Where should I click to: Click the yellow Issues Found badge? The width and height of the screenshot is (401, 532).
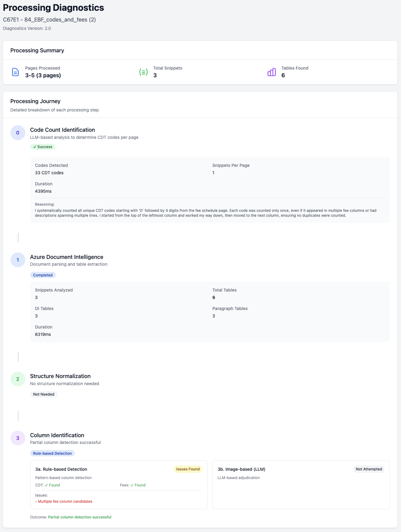[188, 469]
